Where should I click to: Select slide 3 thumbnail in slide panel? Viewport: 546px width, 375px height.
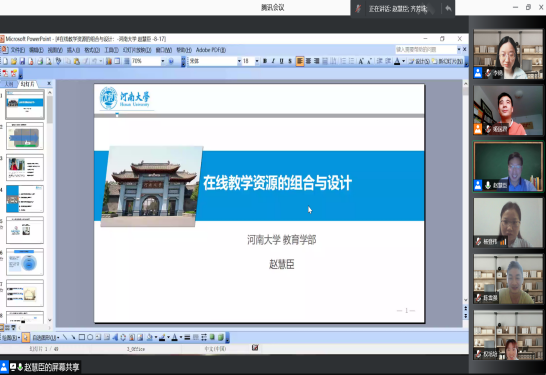(25, 167)
